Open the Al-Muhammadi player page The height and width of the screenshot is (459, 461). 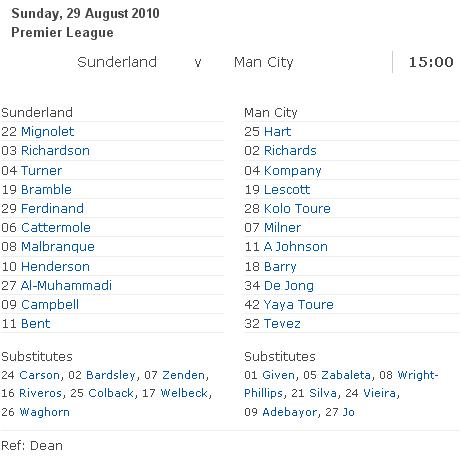coord(66,286)
